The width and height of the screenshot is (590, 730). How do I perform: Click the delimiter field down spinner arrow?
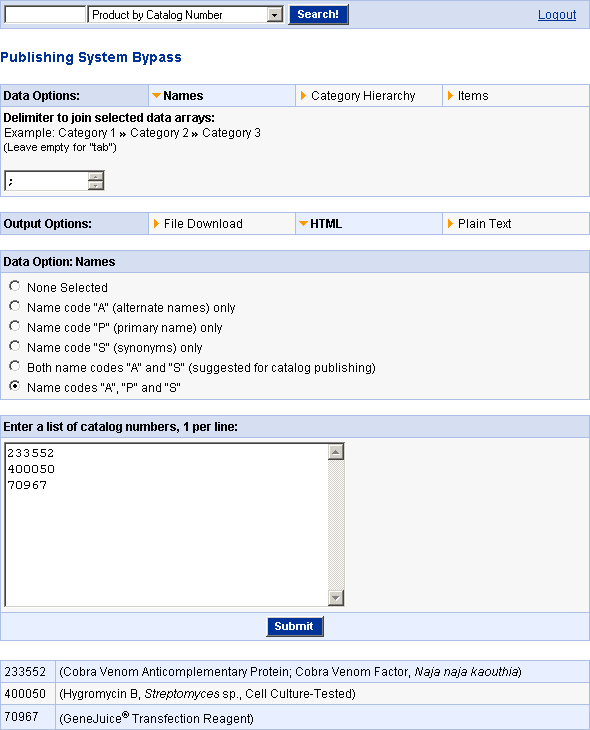95,185
